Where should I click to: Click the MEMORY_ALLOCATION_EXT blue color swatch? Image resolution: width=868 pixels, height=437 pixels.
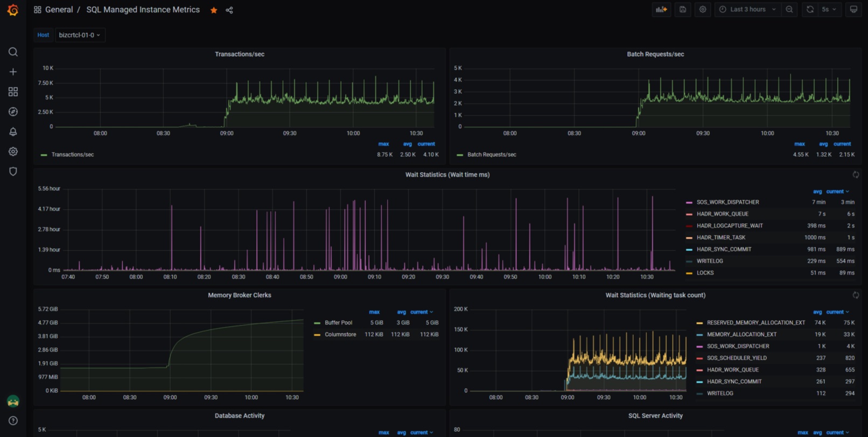(x=699, y=335)
